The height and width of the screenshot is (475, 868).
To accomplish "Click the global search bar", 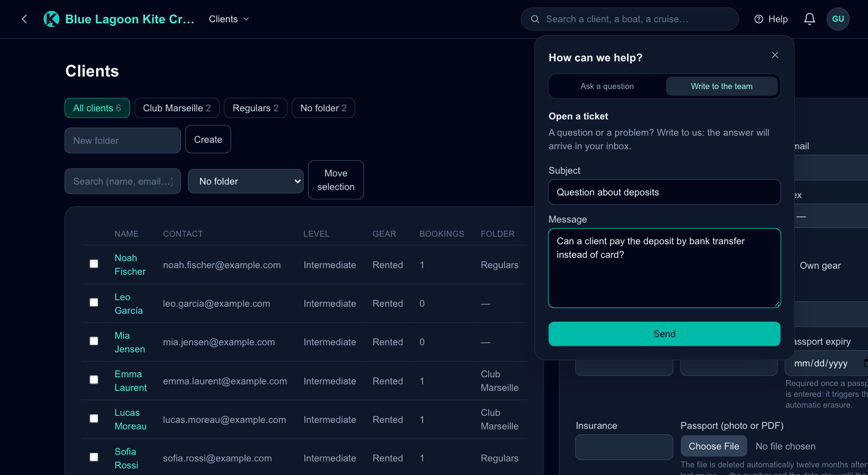I will click(630, 19).
